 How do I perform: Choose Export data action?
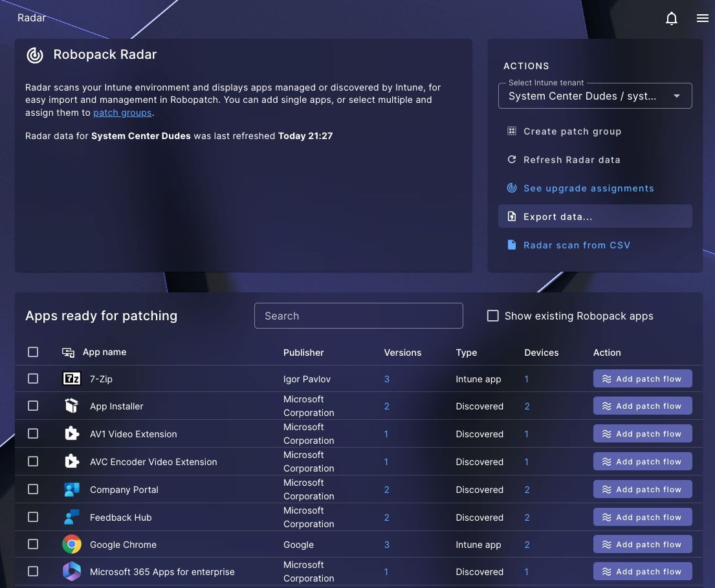pyautogui.click(x=595, y=217)
